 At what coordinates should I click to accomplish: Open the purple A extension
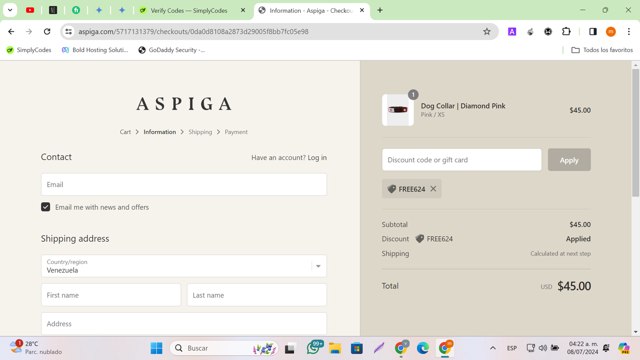tap(512, 31)
